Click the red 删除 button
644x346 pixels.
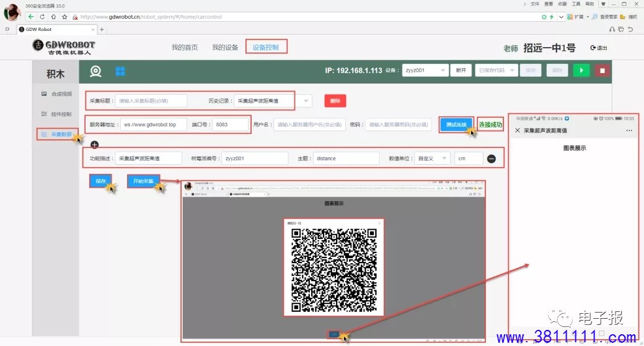click(335, 101)
